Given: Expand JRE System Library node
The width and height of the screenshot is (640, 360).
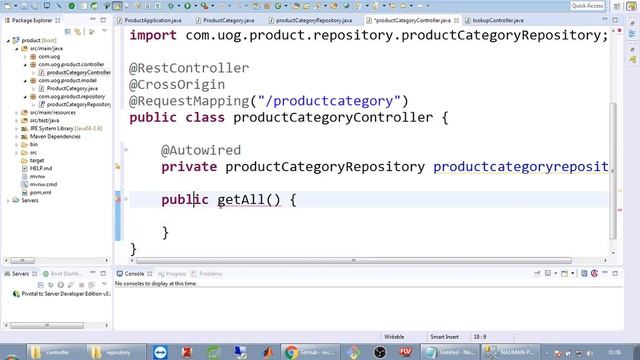Looking at the screenshot, I should point(17,129).
